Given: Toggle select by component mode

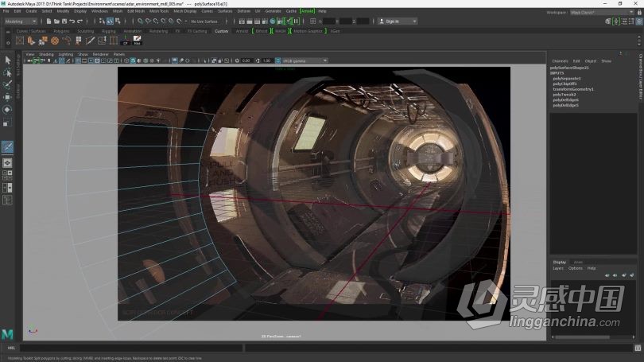Looking at the screenshot, I should point(118,21).
